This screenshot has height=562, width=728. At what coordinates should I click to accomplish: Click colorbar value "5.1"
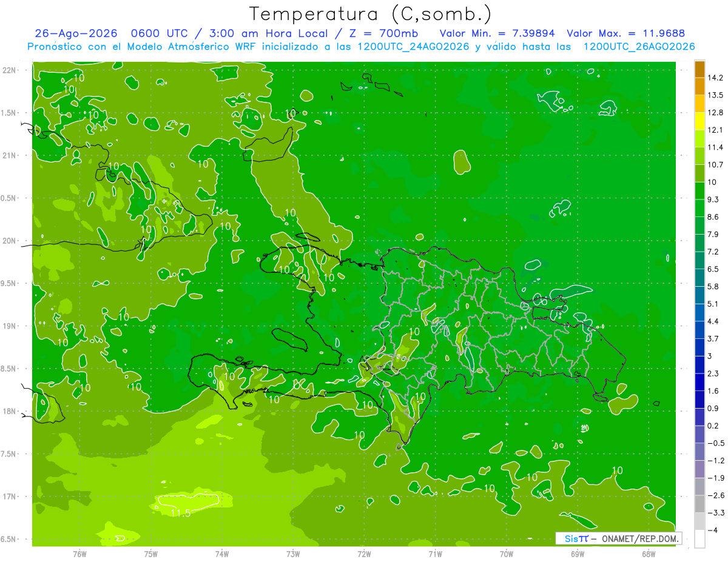click(x=714, y=304)
